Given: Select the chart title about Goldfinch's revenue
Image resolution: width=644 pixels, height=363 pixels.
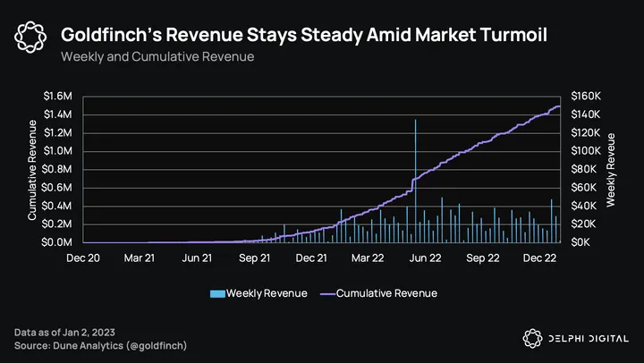Looking at the screenshot, I should click(303, 35).
